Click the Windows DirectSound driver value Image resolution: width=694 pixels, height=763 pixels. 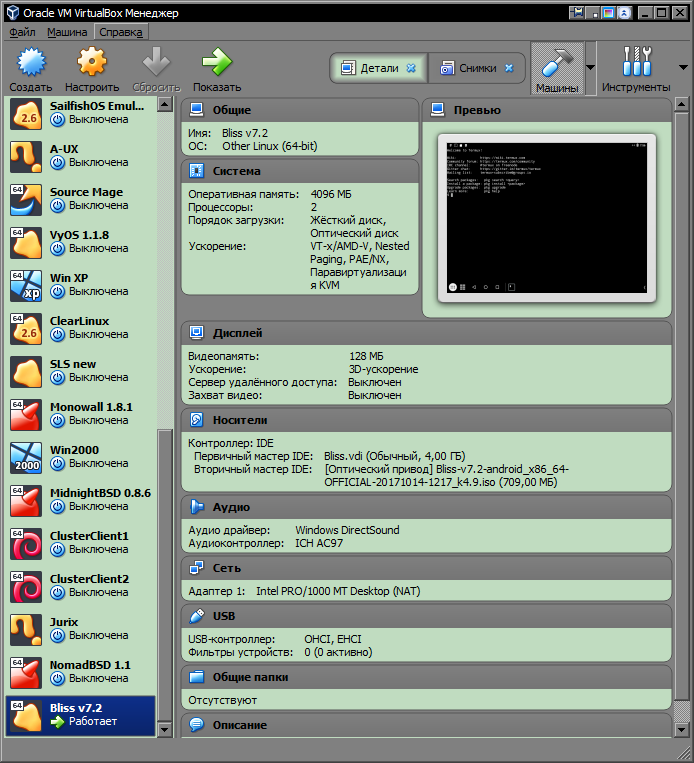347,530
